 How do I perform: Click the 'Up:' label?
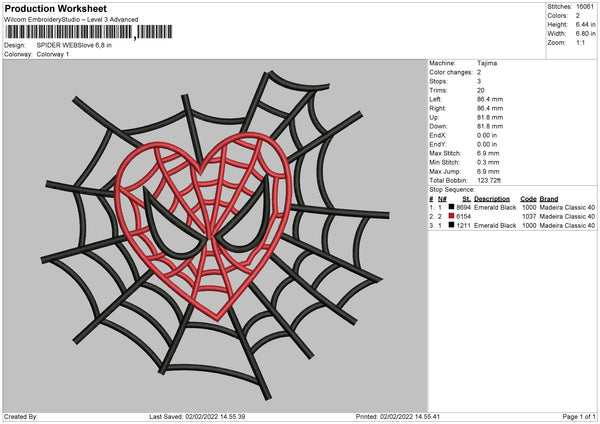[434, 117]
